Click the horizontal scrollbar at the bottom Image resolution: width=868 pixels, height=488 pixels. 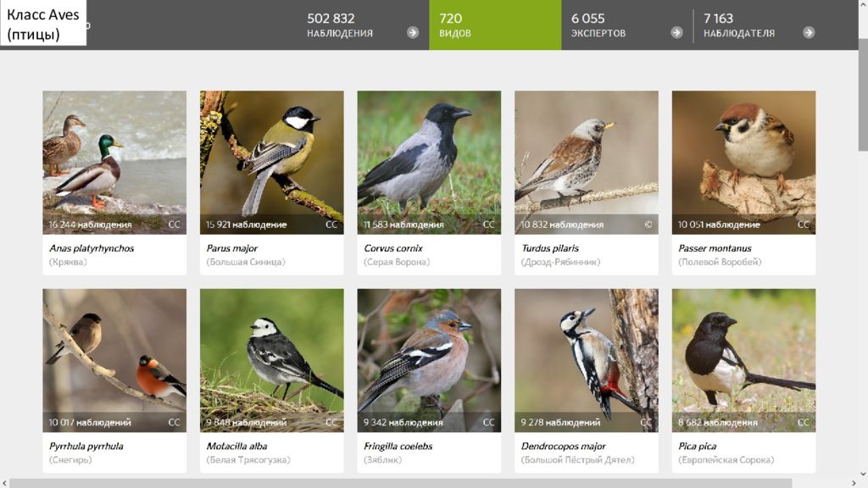[401, 484]
